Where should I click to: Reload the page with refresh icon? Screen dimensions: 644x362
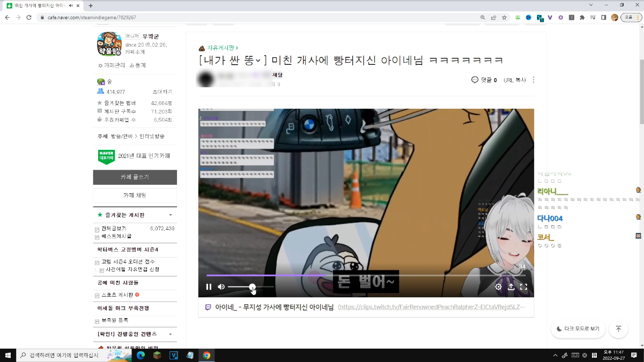pos(29,17)
